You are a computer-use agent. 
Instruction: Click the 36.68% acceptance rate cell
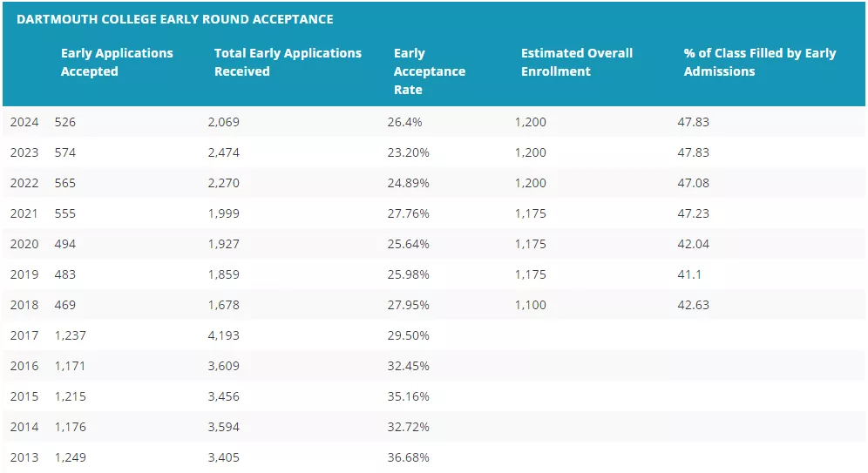click(x=408, y=457)
